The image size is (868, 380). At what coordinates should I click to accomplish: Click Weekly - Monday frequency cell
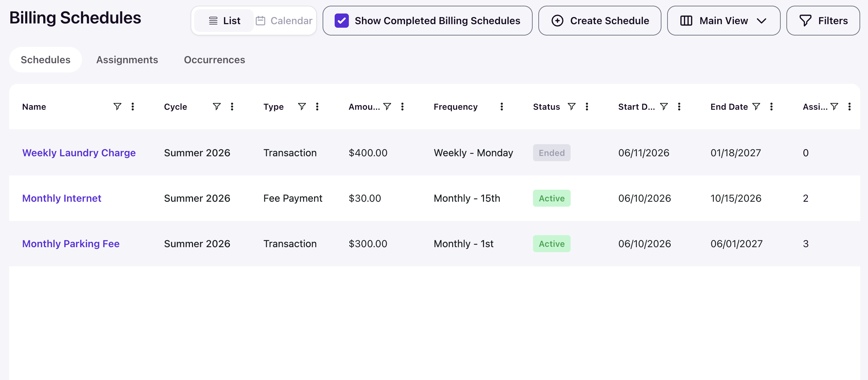[x=473, y=153]
